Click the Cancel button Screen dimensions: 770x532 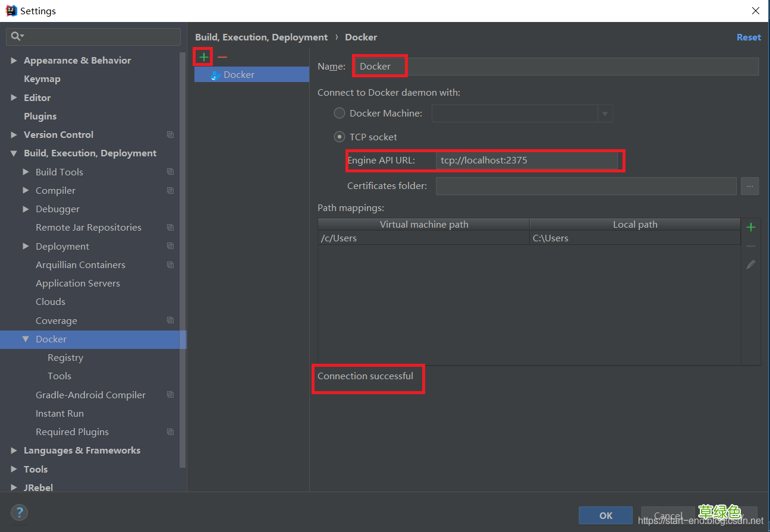668,515
